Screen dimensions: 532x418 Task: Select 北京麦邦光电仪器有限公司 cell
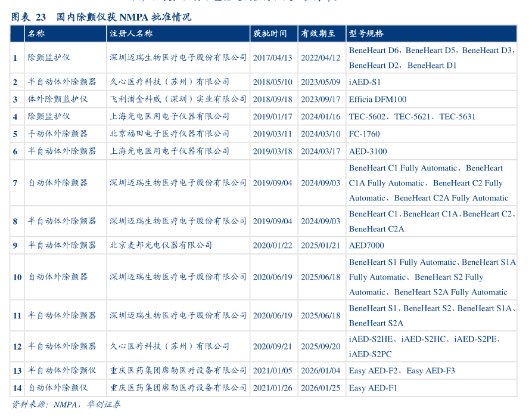(161, 246)
